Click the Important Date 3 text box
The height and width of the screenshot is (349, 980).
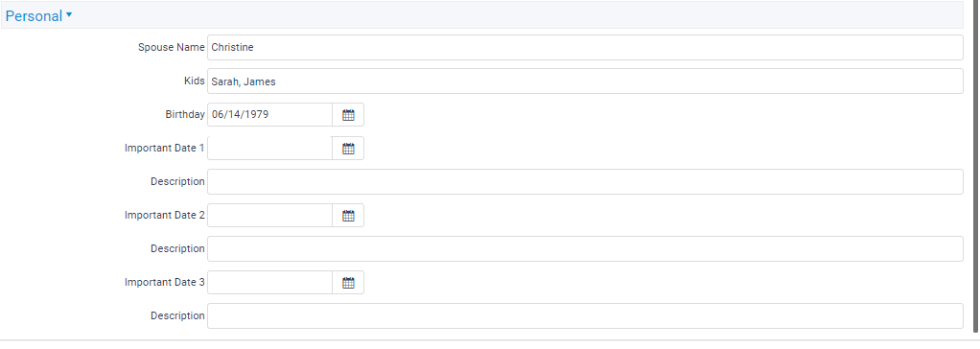pyautogui.click(x=270, y=283)
